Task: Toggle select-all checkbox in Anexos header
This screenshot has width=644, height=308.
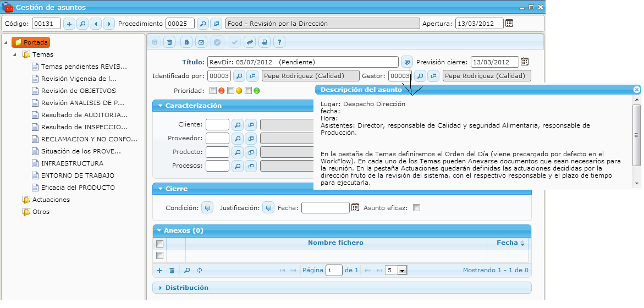Action: click(x=160, y=244)
